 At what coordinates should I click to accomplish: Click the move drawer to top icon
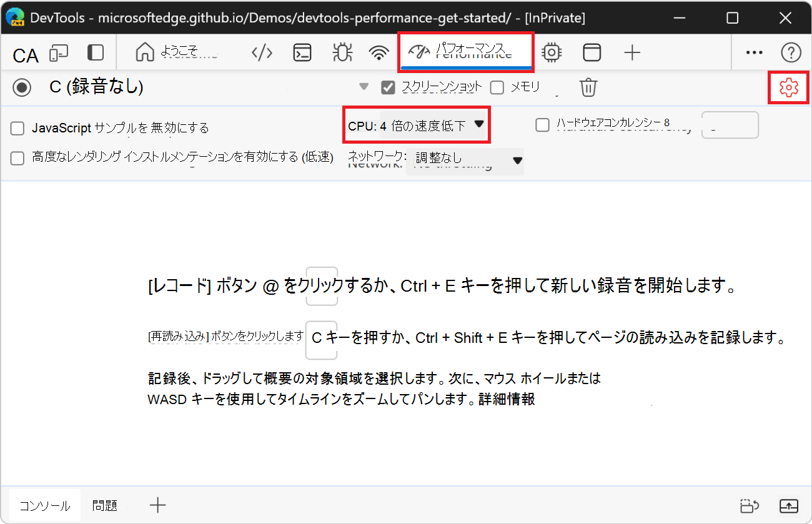coord(749,505)
